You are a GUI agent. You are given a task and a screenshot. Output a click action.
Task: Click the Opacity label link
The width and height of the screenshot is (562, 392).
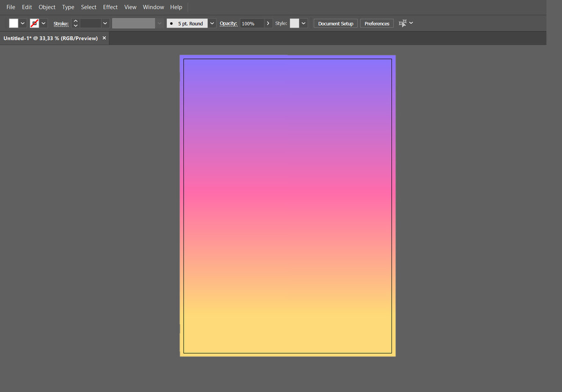[229, 23]
